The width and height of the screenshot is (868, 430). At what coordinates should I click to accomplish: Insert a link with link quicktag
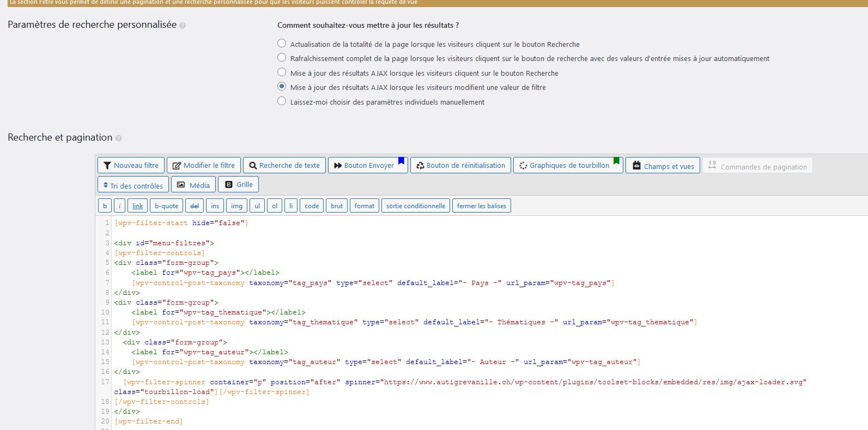point(137,205)
